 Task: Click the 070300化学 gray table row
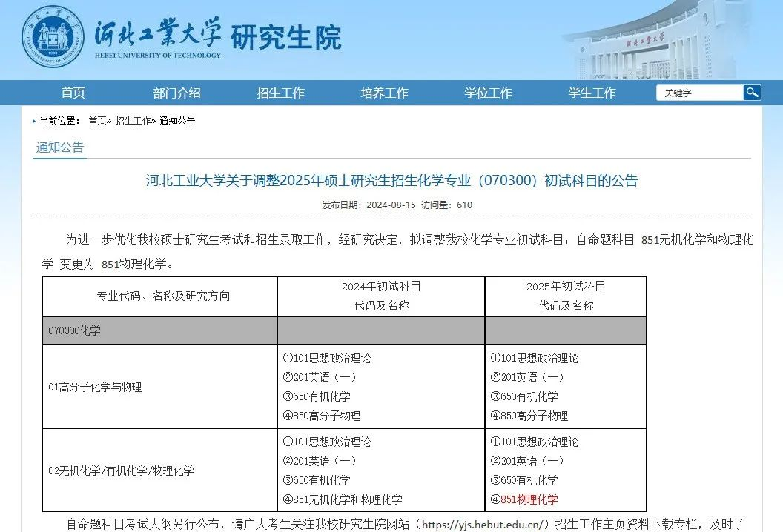click(x=344, y=330)
